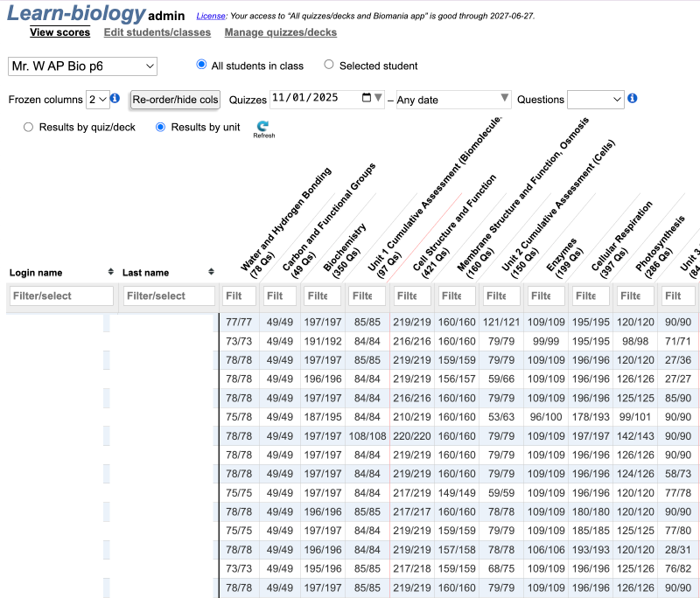Expand the Questions dropdown
The width and height of the screenshot is (700, 598).
point(595,100)
